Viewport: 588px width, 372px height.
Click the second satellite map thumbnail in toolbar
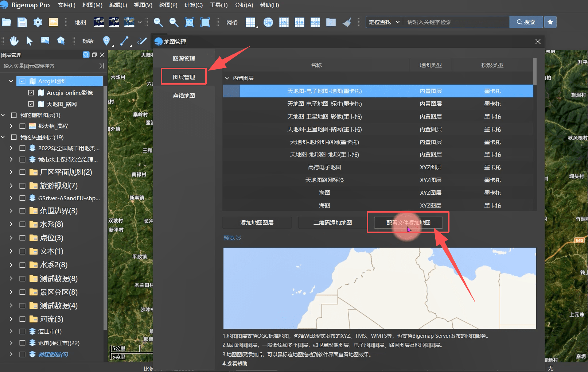[114, 22]
